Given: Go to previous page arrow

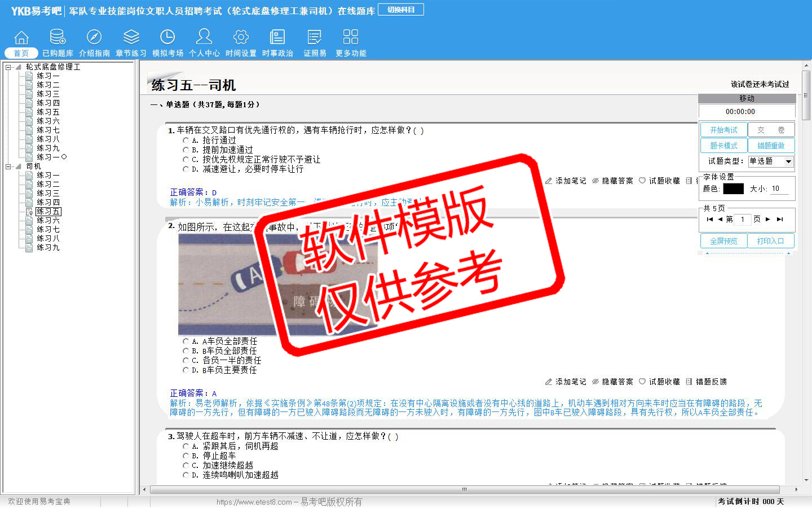Looking at the screenshot, I should 720,219.
